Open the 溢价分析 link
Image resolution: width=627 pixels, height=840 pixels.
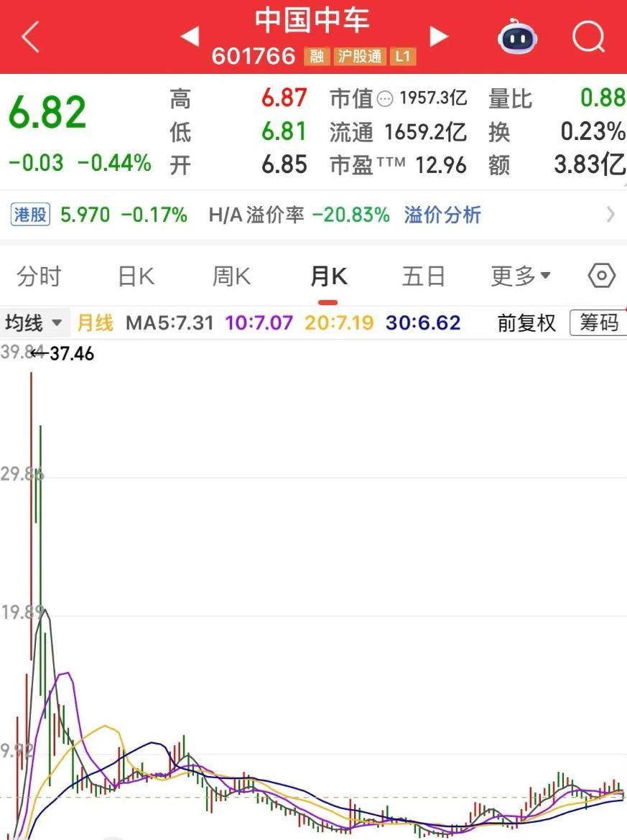(x=442, y=214)
